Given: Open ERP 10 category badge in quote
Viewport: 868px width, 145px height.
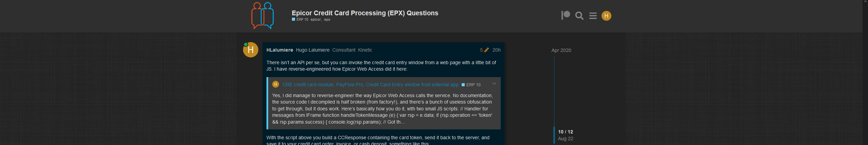Looking at the screenshot, I should (471, 85).
